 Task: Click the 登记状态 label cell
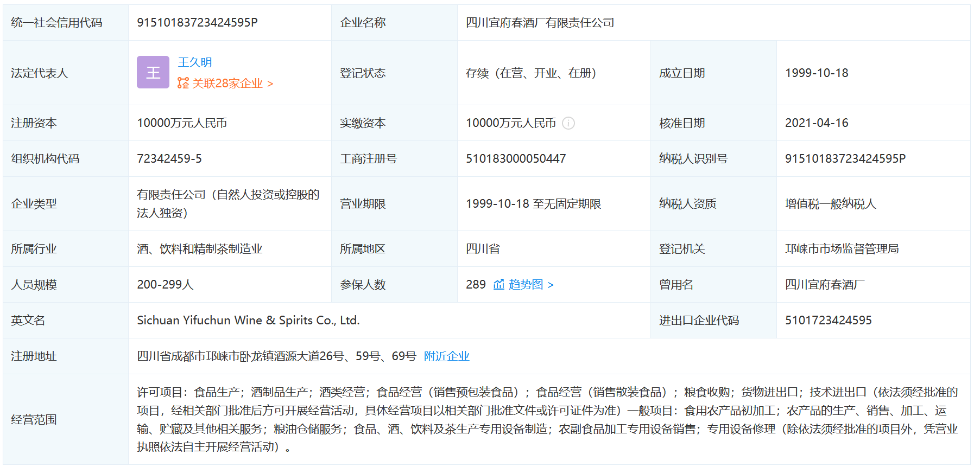(x=394, y=73)
